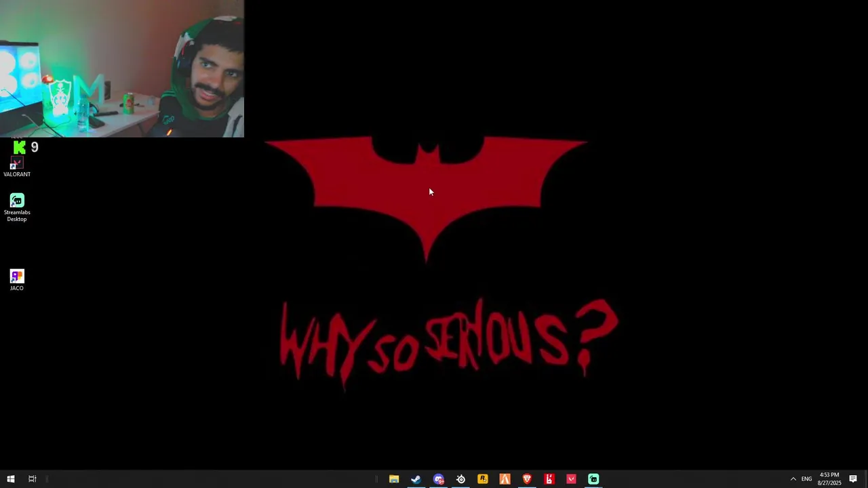Viewport: 868px width, 488px height.
Task: Open the Windows Start menu
Action: point(11,479)
